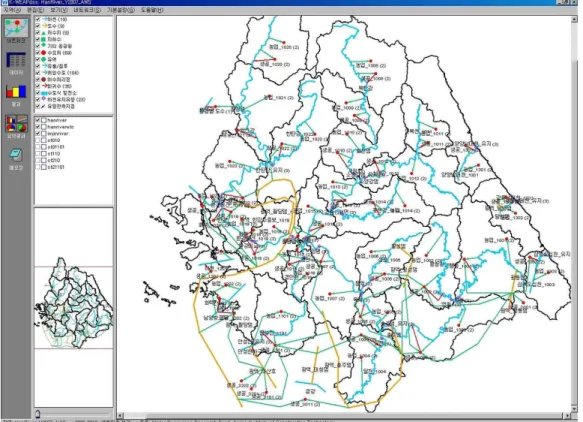Select the 기타 공급원 green diamond symbol
Image resolution: width=583 pixels, height=422 pixels.
click(x=44, y=45)
